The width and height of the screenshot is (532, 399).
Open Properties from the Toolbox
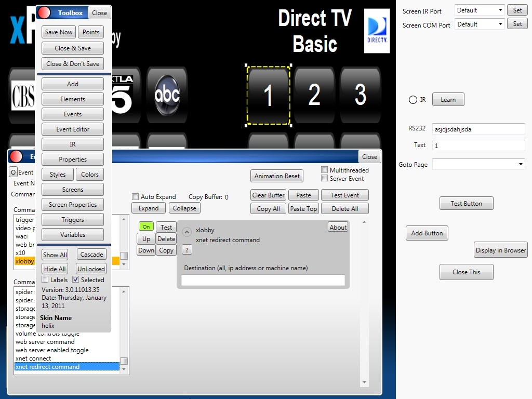(73, 159)
